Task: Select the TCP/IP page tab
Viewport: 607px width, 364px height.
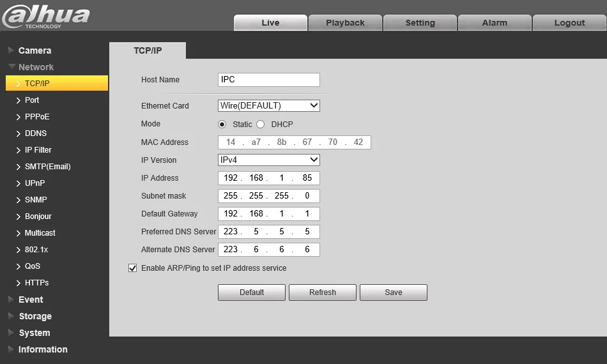Action: (148, 50)
